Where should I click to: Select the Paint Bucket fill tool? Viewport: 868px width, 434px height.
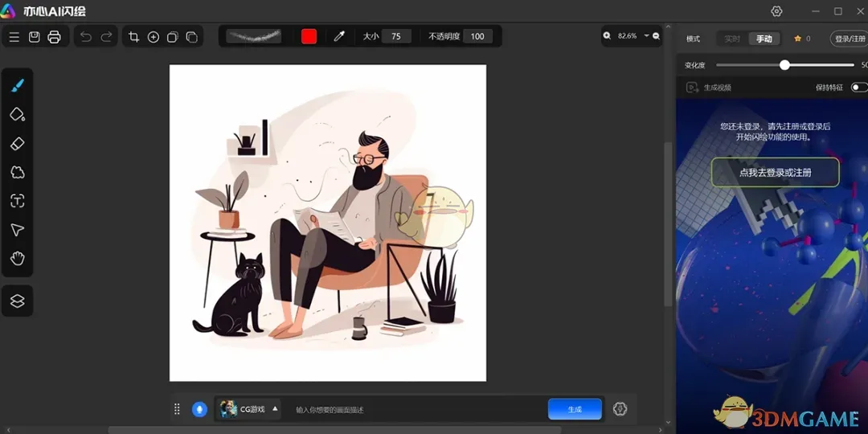(18, 114)
